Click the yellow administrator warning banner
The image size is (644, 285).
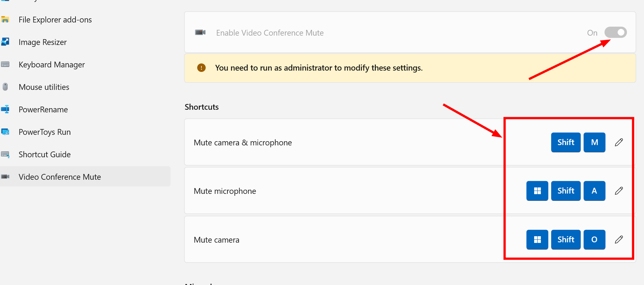coord(353,68)
